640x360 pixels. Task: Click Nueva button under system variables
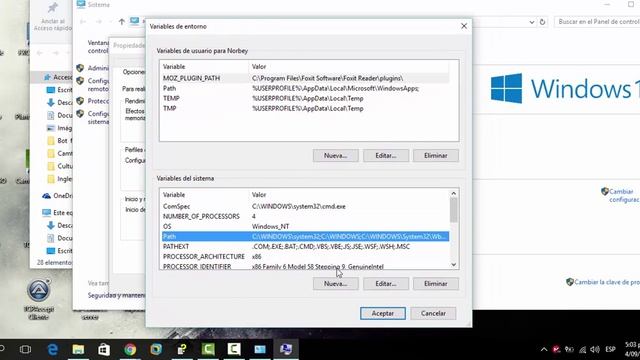click(x=336, y=284)
